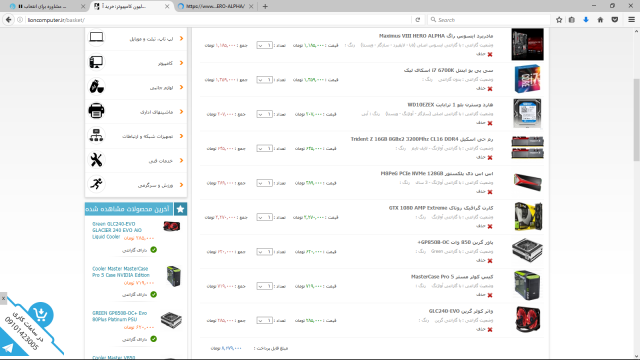Close the floating contact banner
This screenshot has width=640, height=360.
point(3,298)
